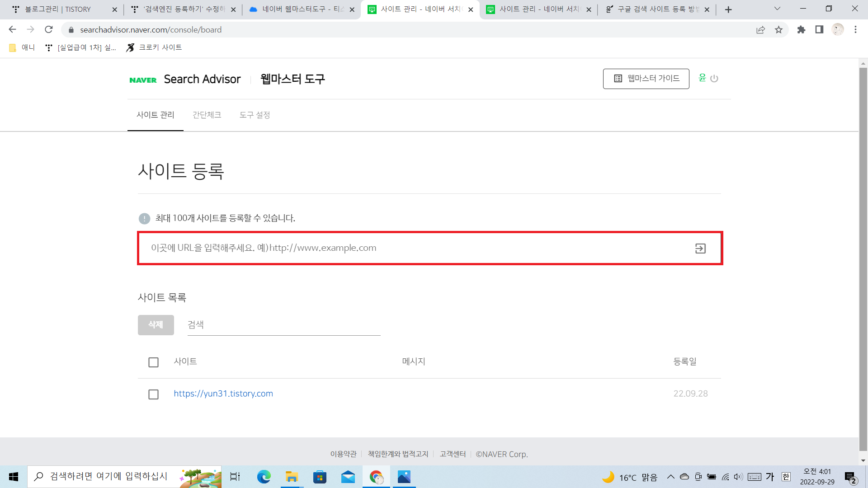Check the yun31.tistory.com row checkbox
The image size is (868, 488).
(153, 394)
